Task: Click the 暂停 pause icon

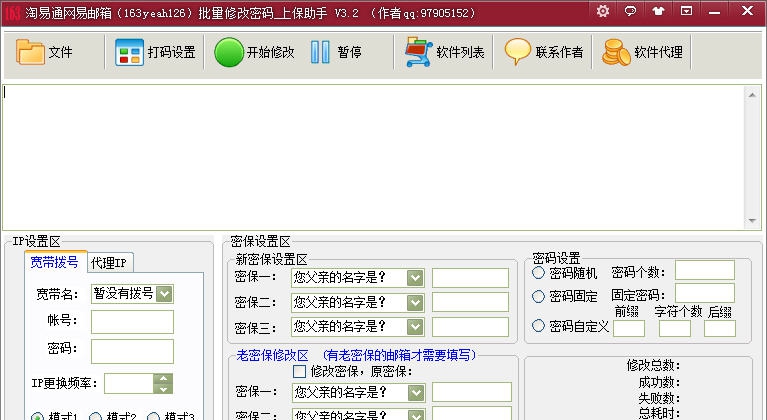Action: pyautogui.click(x=320, y=52)
